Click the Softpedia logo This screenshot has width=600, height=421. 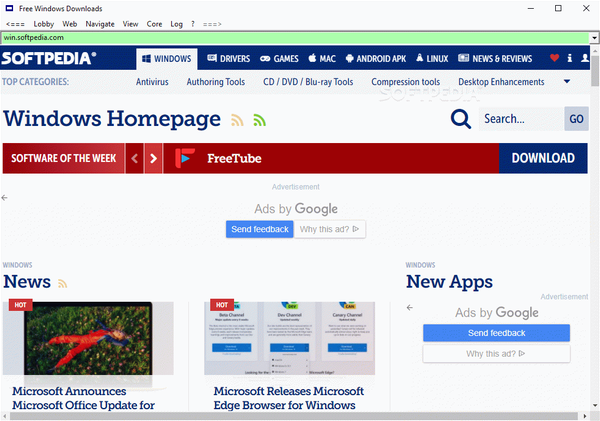pos(49,58)
